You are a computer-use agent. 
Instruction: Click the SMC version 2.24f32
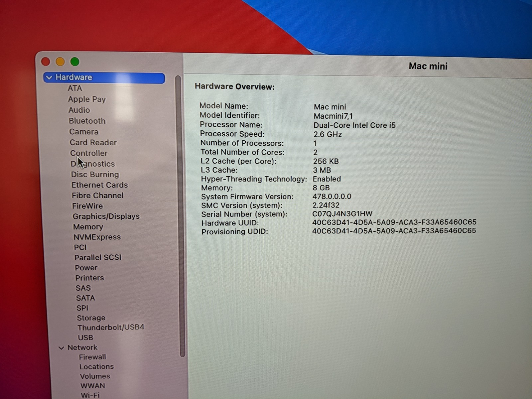point(326,205)
